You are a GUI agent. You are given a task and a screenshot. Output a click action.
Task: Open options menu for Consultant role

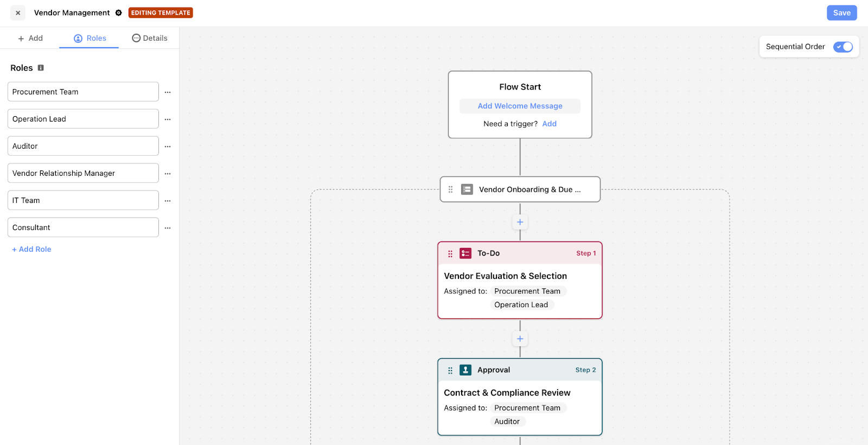pos(168,228)
